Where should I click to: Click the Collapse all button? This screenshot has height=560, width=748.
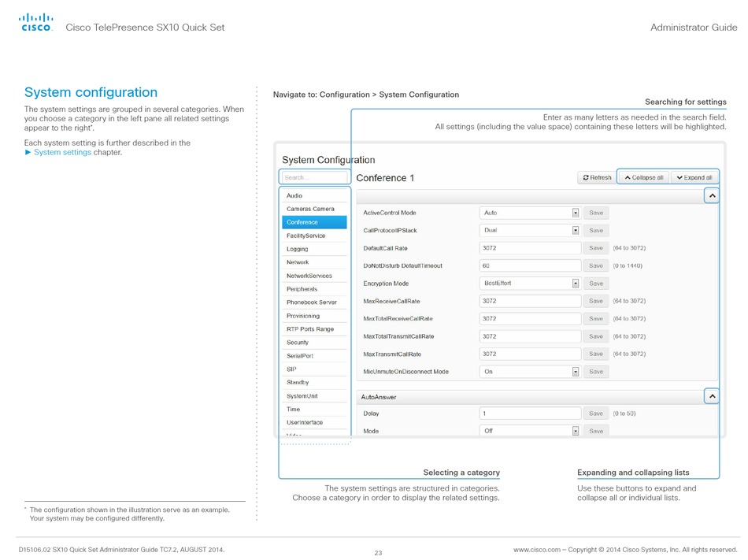(644, 177)
